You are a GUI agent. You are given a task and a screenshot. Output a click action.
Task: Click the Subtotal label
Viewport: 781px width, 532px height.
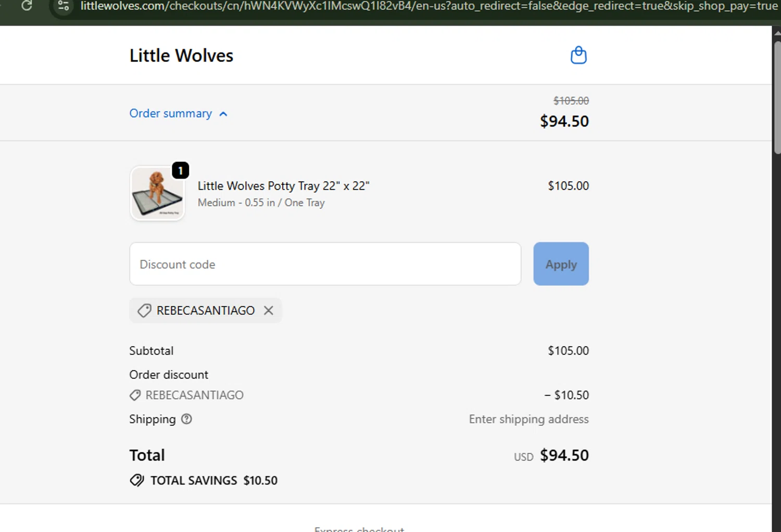(x=152, y=351)
